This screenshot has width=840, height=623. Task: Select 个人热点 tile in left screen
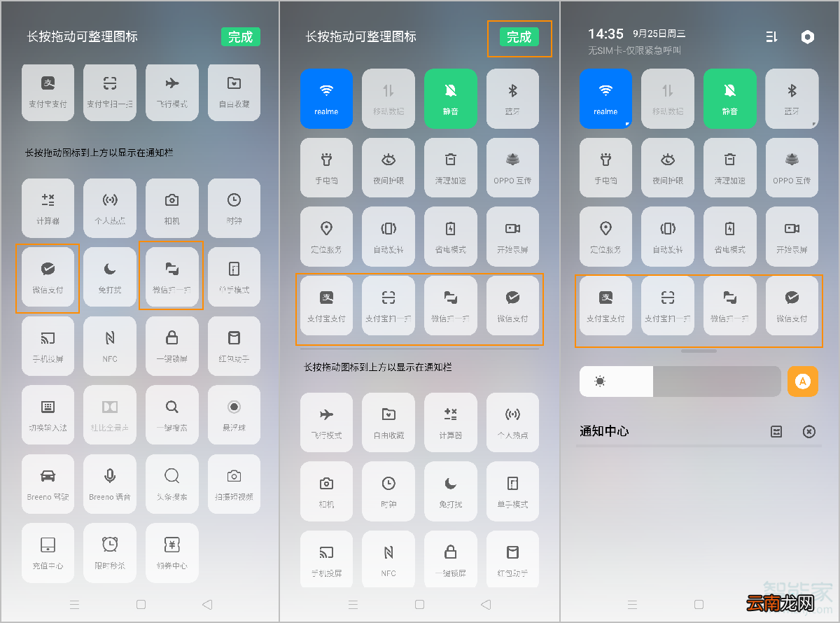point(110,209)
